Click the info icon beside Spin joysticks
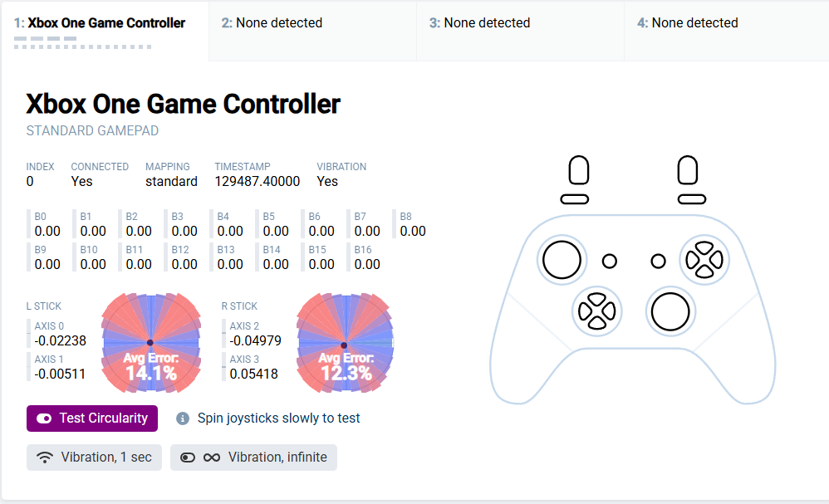This screenshot has height=504, width=829. [183, 418]
